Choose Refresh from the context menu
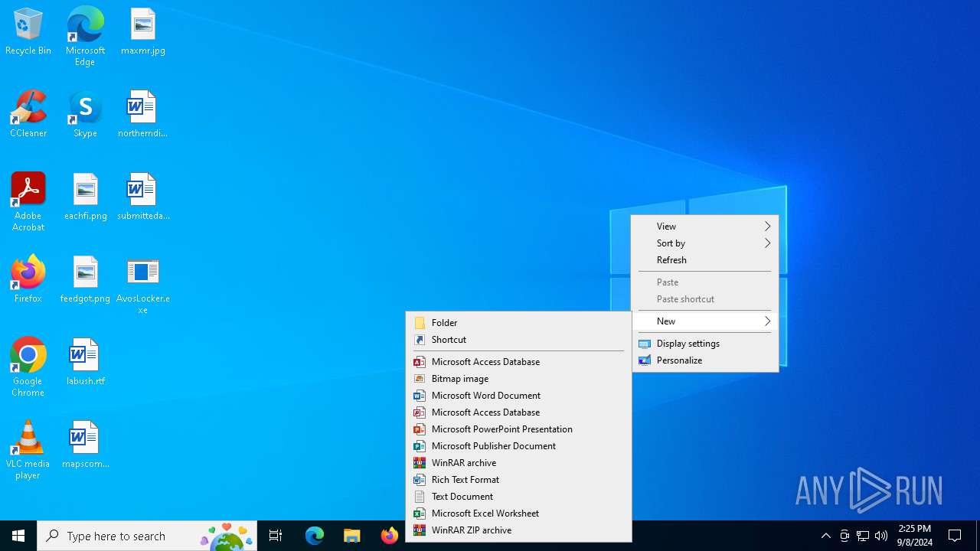Viewport: 980px width, 551px height. click(x=705, y=259)
